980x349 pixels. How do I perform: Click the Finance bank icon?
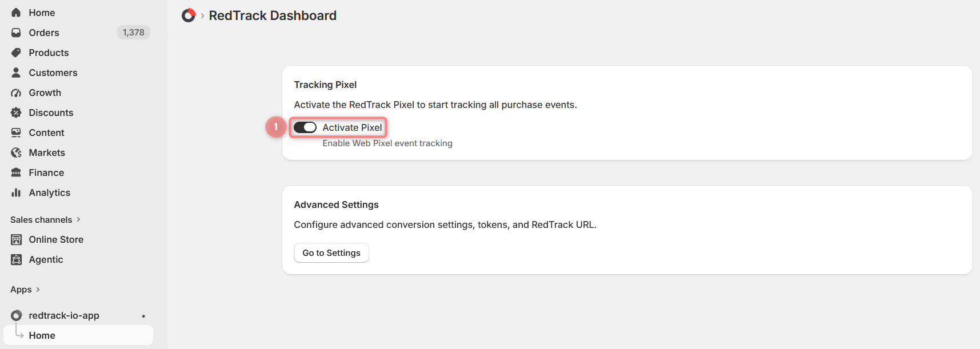click(16, 173)
